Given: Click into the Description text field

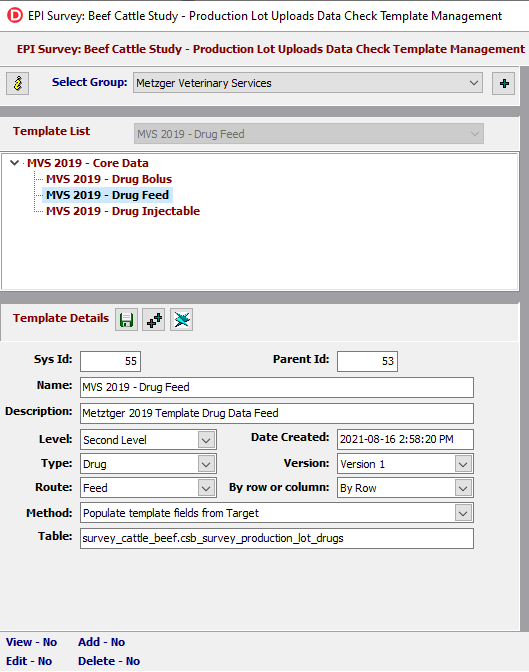Looking at the screenshot, I should [x=277, y=414].
